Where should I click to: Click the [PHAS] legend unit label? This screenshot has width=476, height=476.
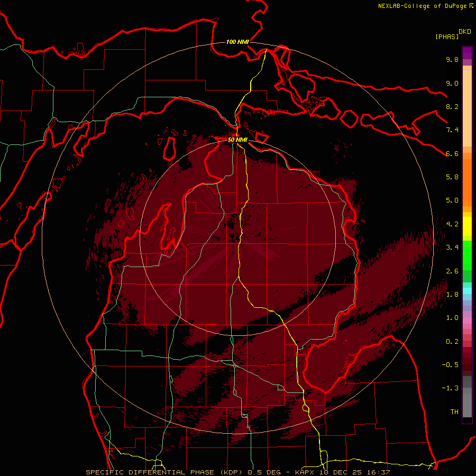447,36
